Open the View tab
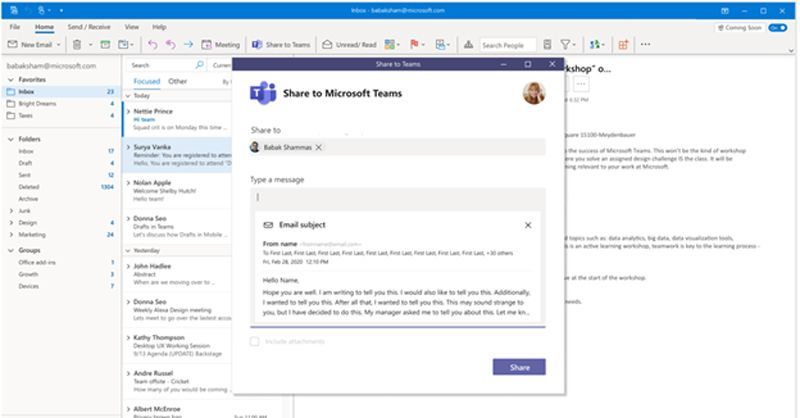Viewport: 800px width, 418px height. pyautogui.click(x=132, y=27)
